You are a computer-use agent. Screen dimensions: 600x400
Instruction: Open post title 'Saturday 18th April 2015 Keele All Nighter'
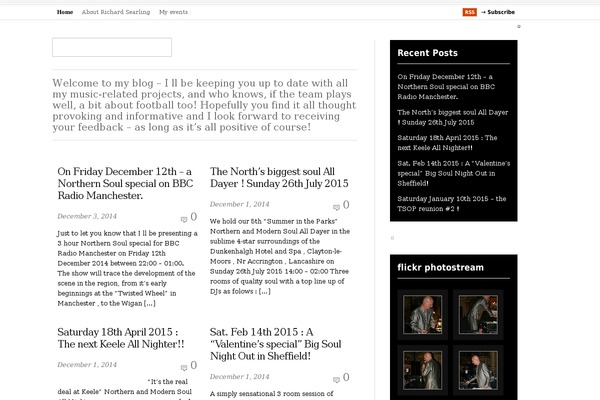click(x=121, y=338)
